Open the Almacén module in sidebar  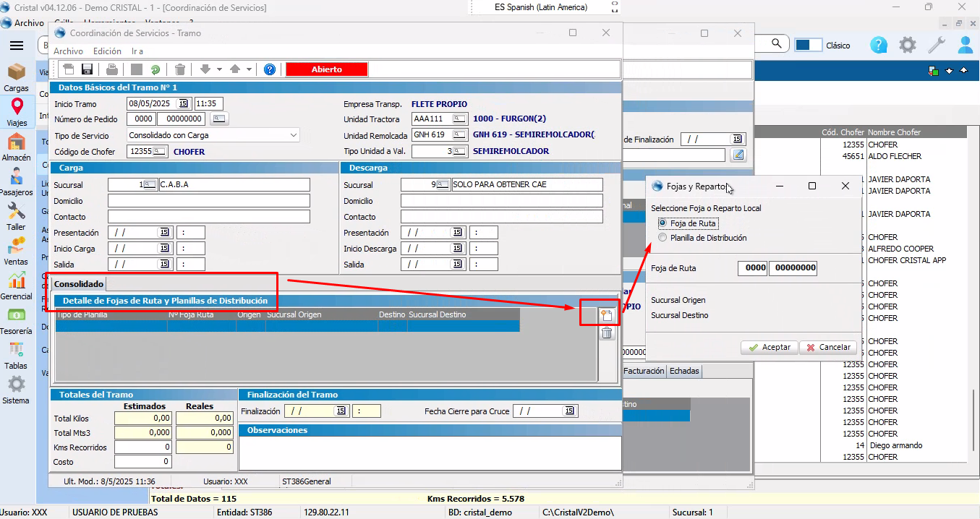[x=16, y=147]
